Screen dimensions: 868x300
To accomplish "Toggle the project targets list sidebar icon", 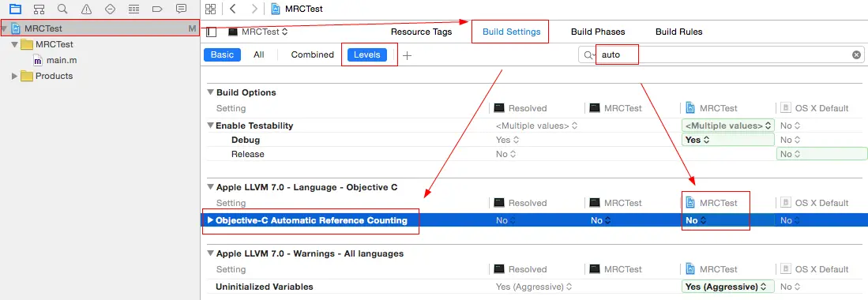I will coord(211,32).
